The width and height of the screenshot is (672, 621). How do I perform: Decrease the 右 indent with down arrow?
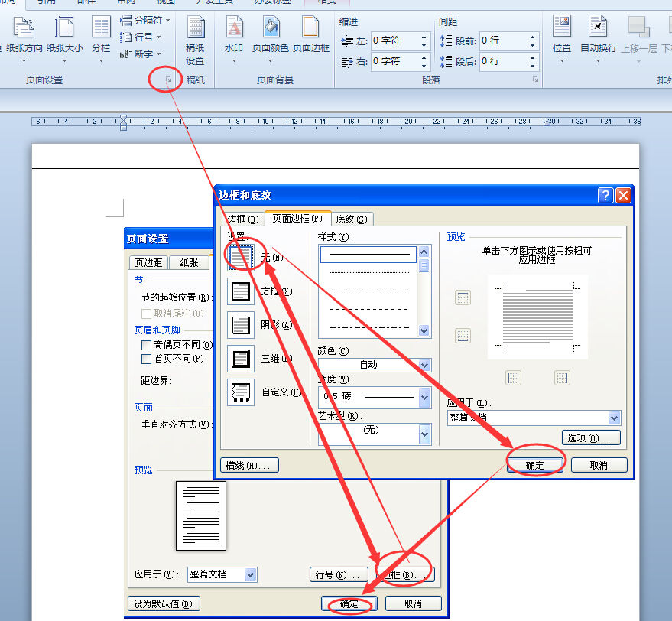[x=424, y=66]
